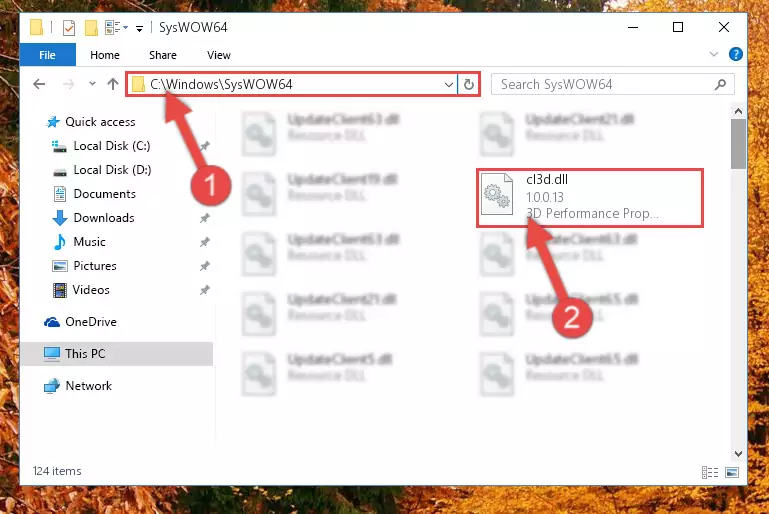Open Customize Quick Access Toolbar dropdown

(139, 28)
